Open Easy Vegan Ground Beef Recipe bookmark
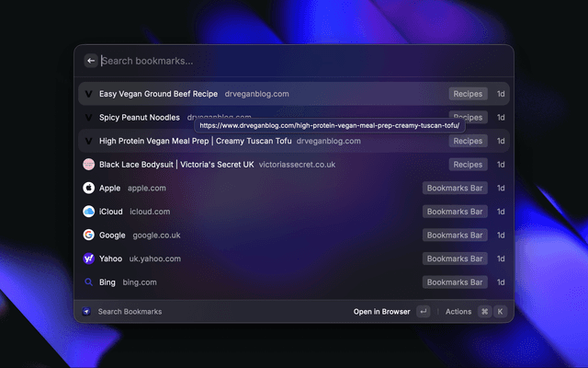 pos(158,94)
